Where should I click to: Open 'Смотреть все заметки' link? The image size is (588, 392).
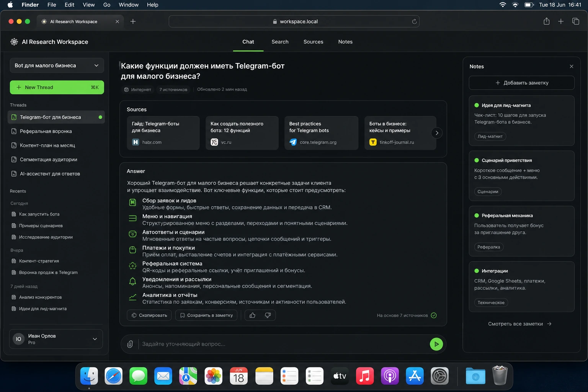(520, 324)
